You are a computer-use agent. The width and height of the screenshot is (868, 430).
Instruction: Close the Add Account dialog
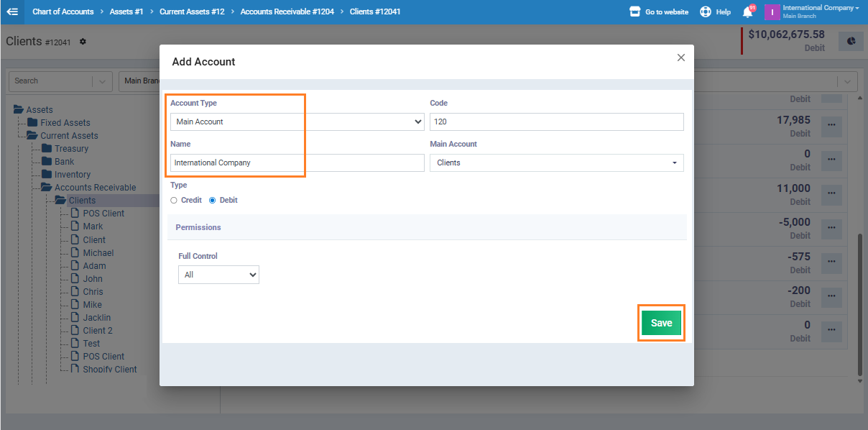[680, 58]
